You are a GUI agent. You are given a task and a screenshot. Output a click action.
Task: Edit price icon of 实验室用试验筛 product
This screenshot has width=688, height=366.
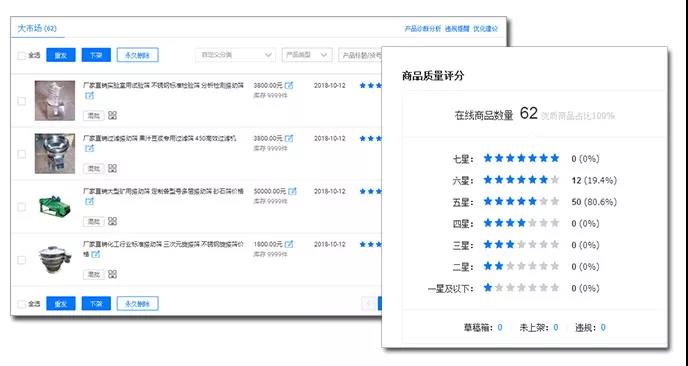click(289, 85)
